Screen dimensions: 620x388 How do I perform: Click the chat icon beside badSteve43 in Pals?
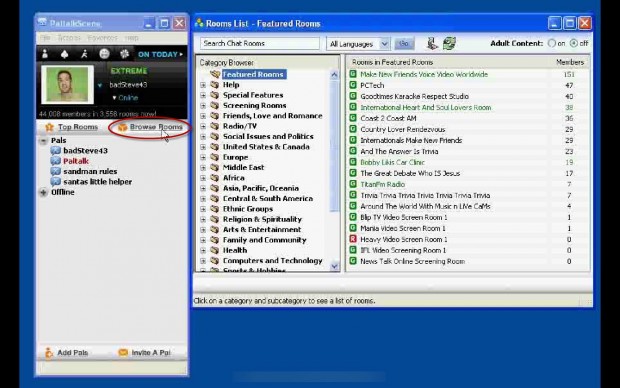click(x=56, y=151)
